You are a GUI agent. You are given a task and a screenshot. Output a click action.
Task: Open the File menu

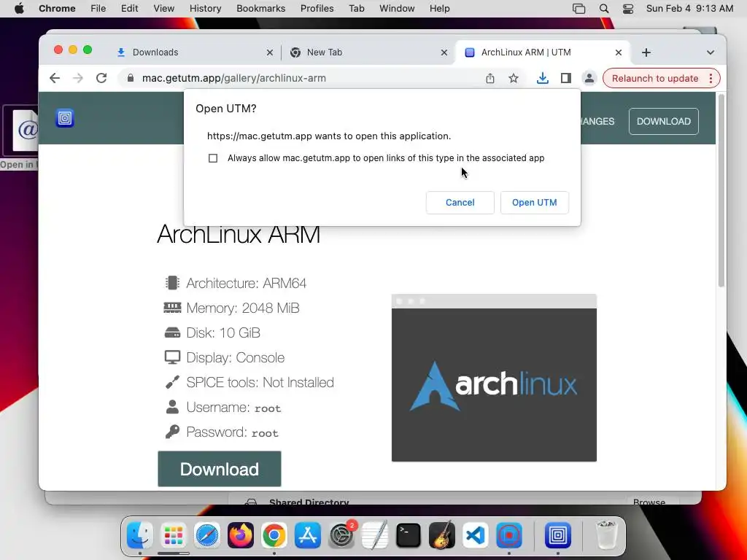click(x=98, y=9)
